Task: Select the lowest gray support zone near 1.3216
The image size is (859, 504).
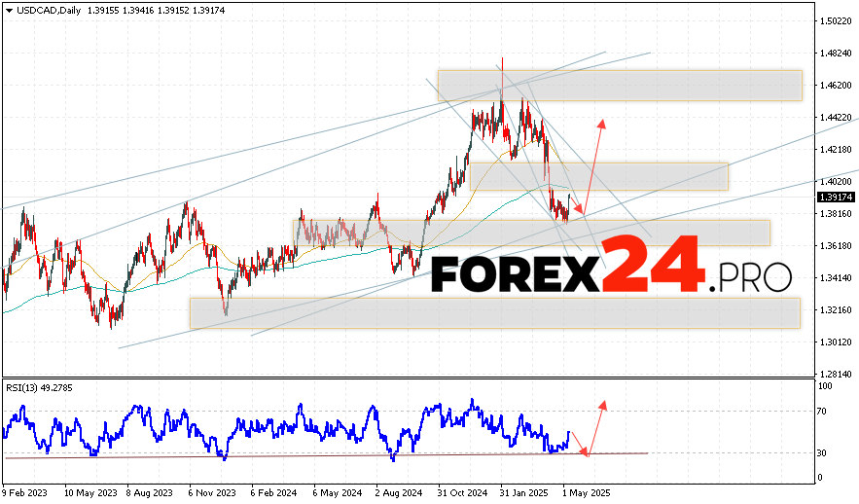Action: pyautogui.click(x=494, y=312)
